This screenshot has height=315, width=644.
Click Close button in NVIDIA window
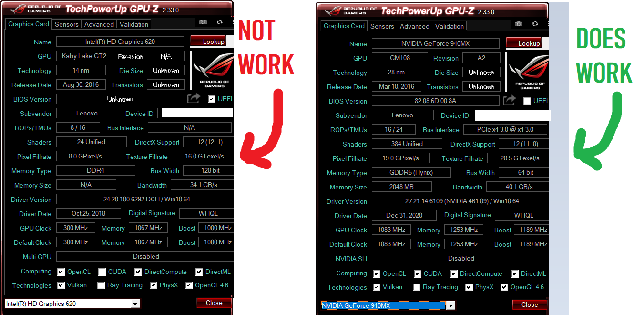pyautogui.click(x=530, y=304)
